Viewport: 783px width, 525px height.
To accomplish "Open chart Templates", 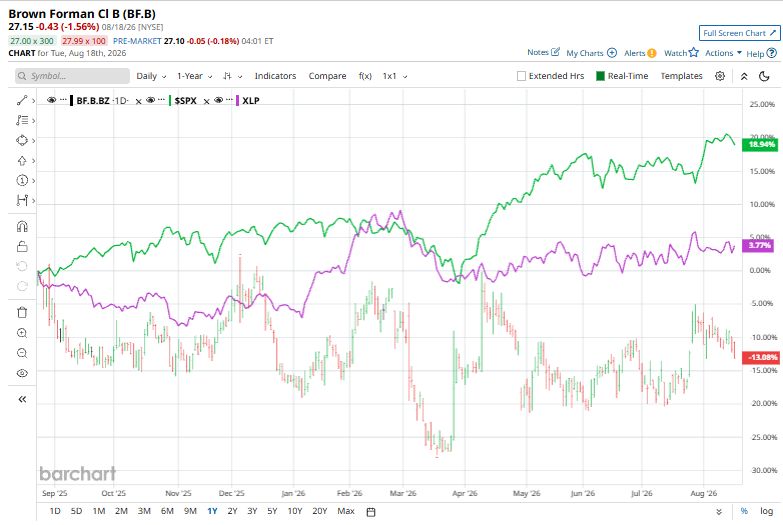I will [681, 76].
